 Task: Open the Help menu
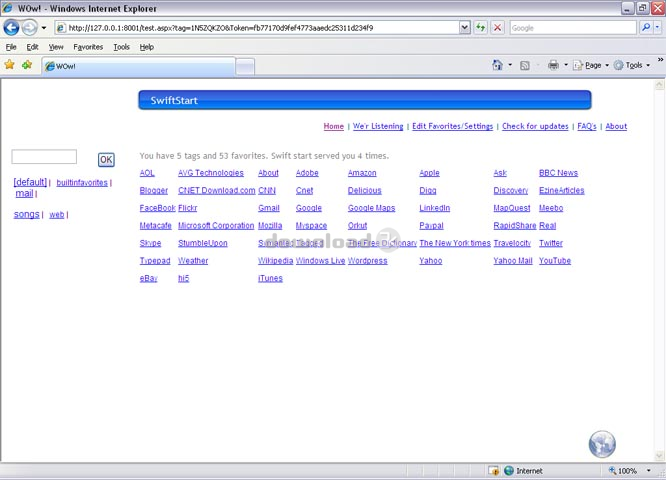click(x=147, y=47)
